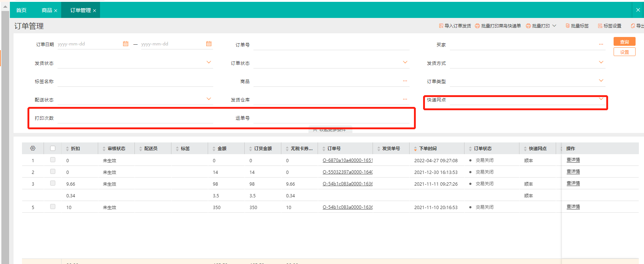
Task: Click the 运单号 input field
Action: tap(331, 118)
